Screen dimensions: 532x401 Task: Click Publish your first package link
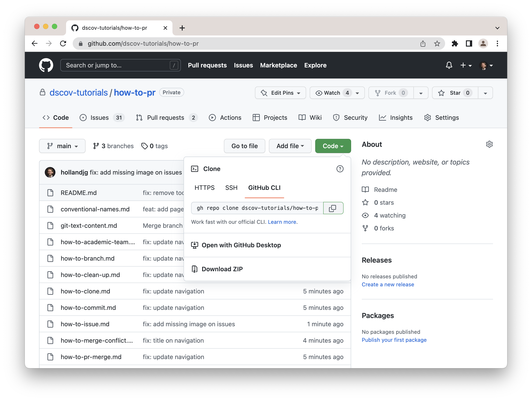pyautogui.click(x=394, y=340)
